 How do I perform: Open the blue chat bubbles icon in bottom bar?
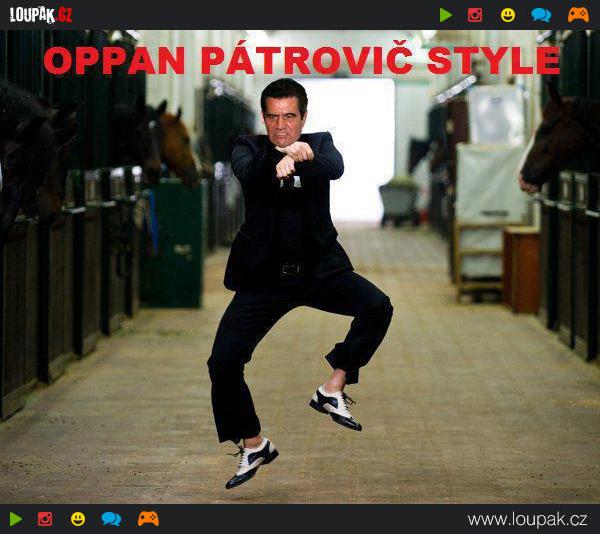pyautogui.click(x=111, y=519)
